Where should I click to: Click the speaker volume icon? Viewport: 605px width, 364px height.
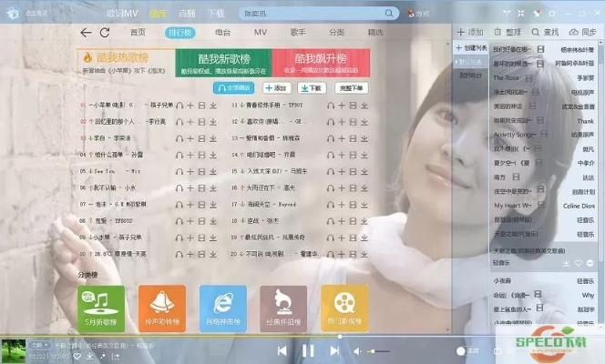point(358,350)
